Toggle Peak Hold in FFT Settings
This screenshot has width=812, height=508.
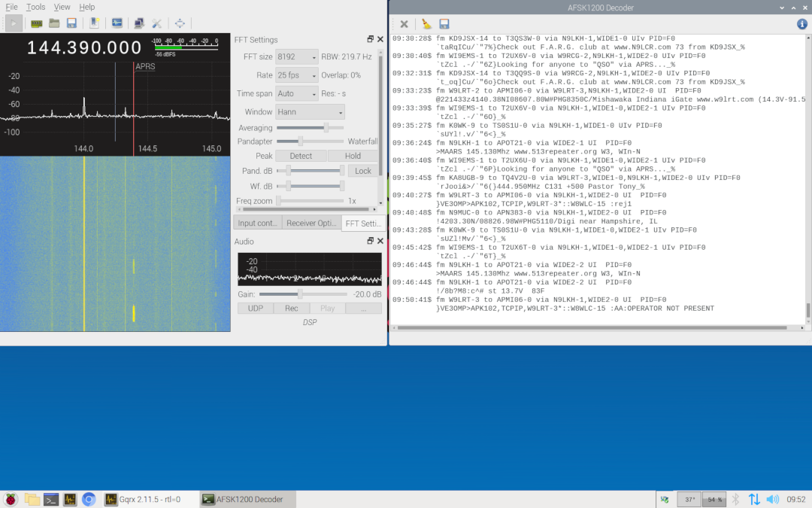[352, 155]
